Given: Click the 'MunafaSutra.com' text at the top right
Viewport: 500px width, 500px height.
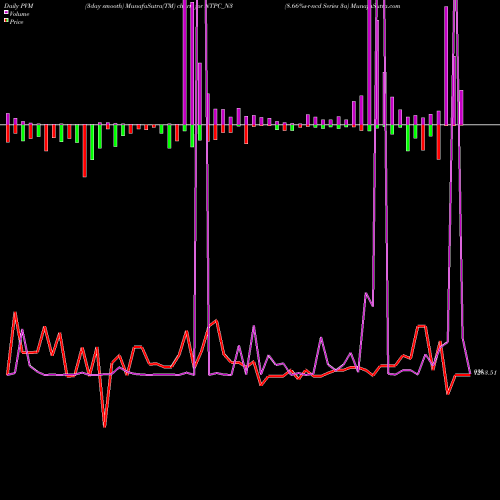Looking at the screenshot, I should tap(375, 6).
